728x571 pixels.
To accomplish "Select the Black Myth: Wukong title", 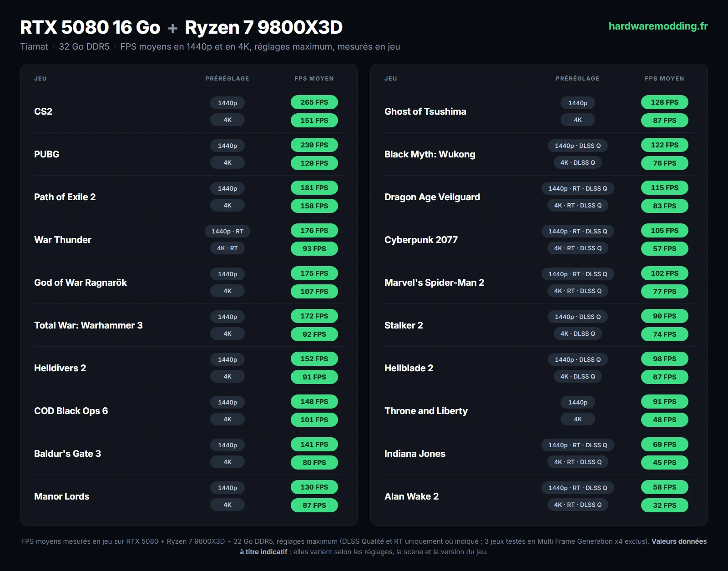I will 430,154.
